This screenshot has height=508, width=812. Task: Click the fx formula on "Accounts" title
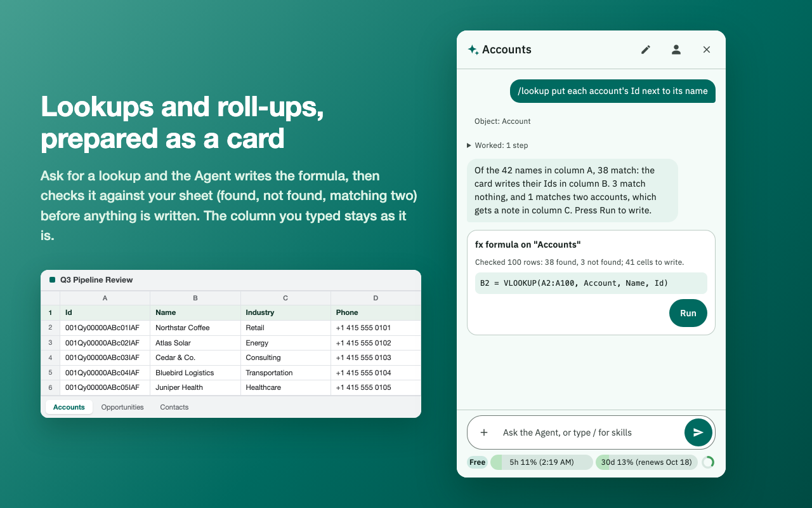point(528,244)
